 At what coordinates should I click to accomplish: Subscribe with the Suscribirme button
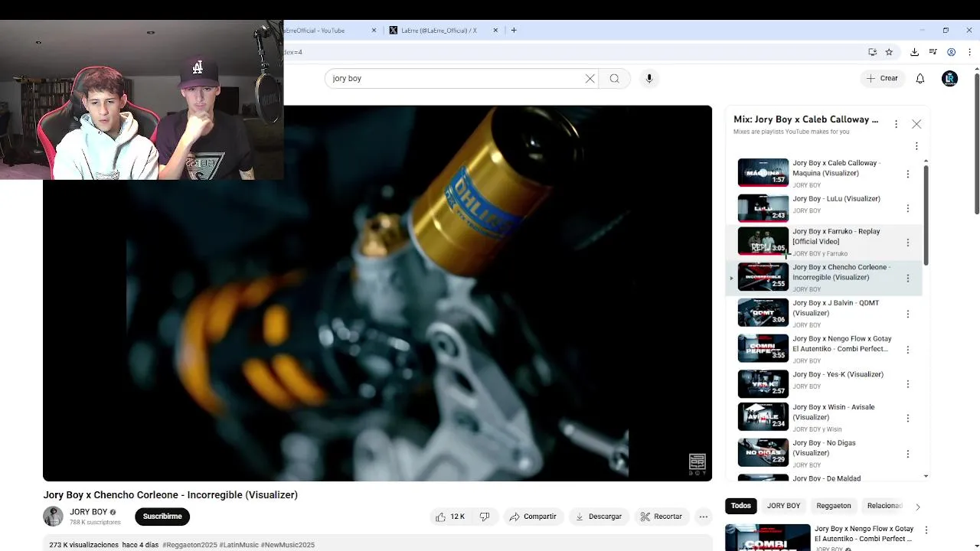click(162, 517)
